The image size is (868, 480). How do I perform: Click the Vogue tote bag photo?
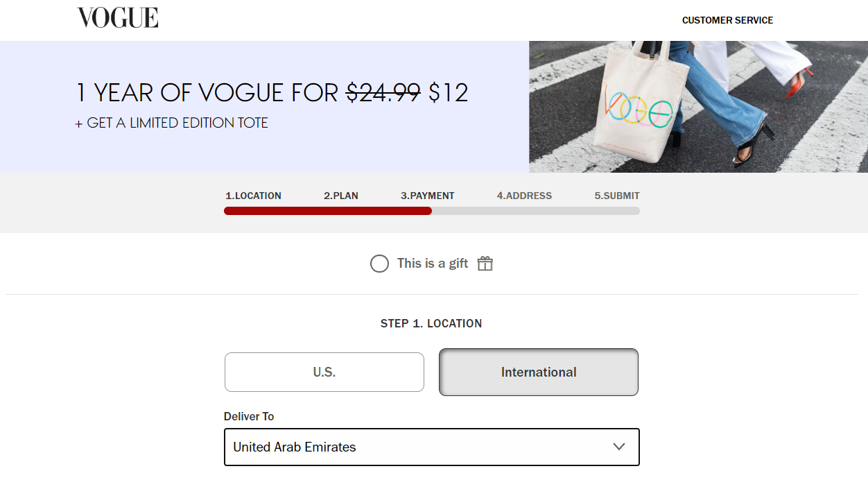pos(698,107)
